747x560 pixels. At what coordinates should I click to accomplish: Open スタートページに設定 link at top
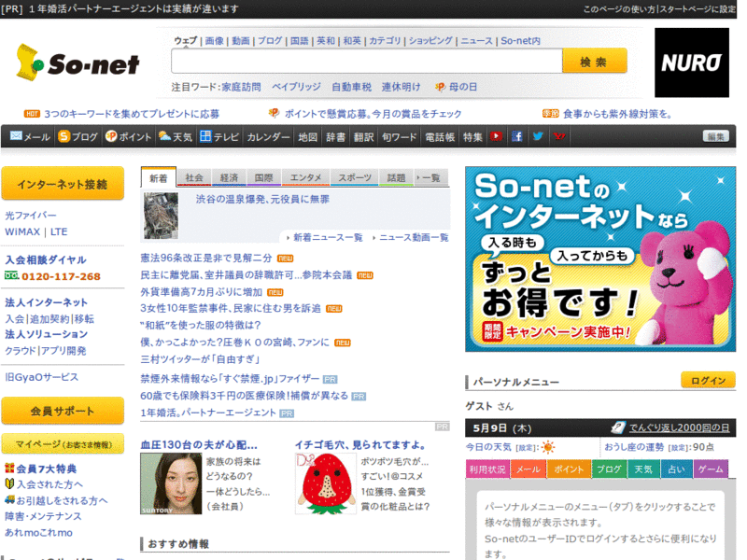698,9
